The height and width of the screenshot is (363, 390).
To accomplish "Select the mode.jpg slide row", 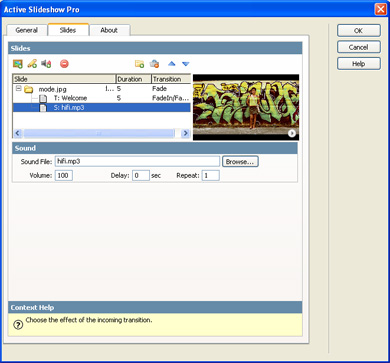I will coord(102,89).
